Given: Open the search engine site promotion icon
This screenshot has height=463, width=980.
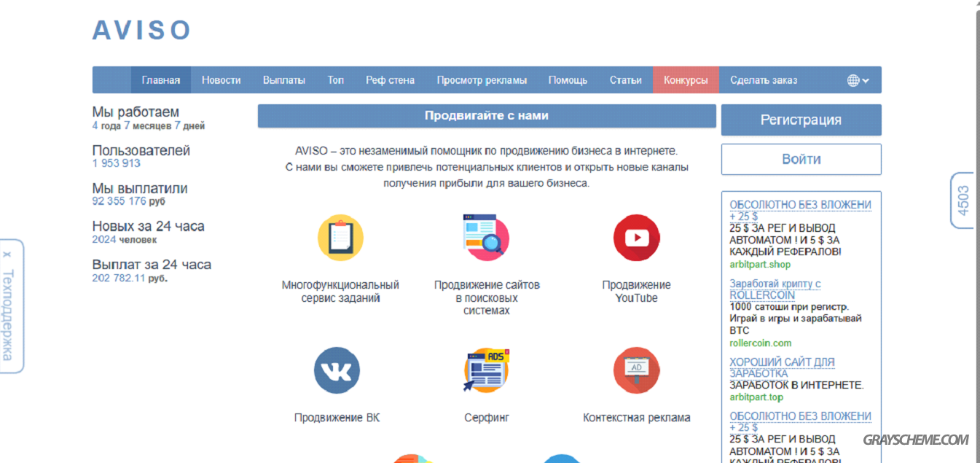Looking at the screenshot, I should [x=486, y=238].
